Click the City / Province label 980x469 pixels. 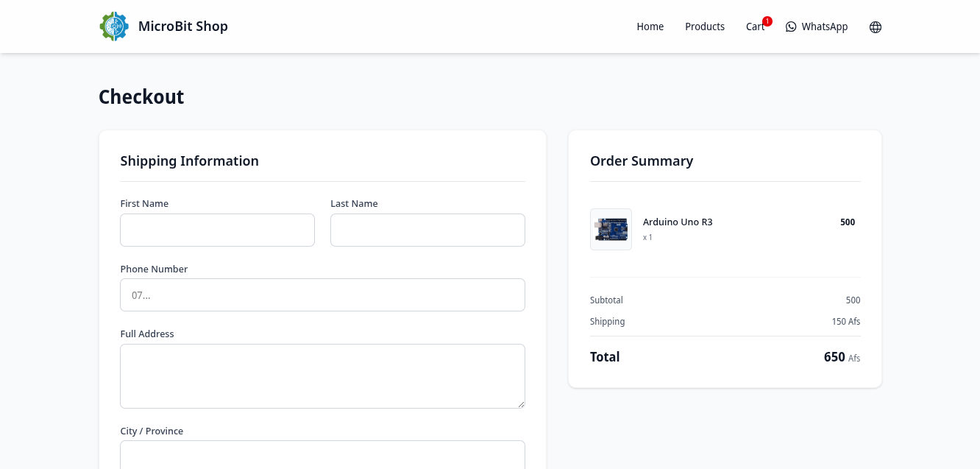coord(152,431)
